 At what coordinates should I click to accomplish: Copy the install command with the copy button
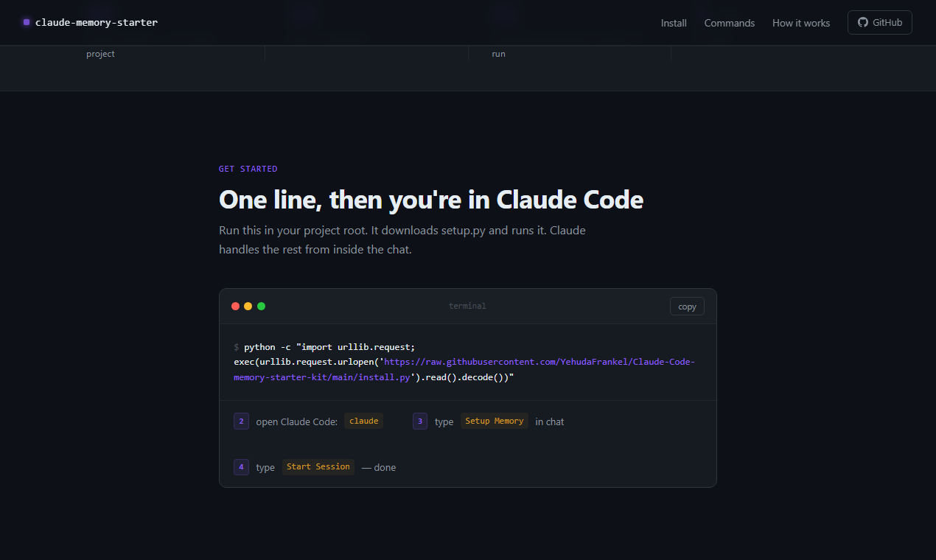click(x=686, y=306)
